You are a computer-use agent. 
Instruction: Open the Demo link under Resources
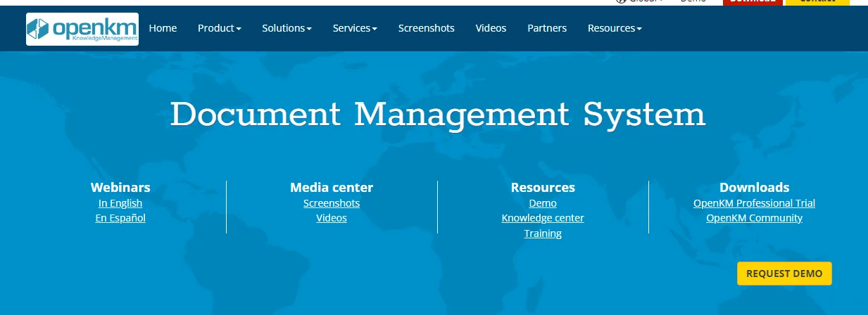(x=543, y=203)
